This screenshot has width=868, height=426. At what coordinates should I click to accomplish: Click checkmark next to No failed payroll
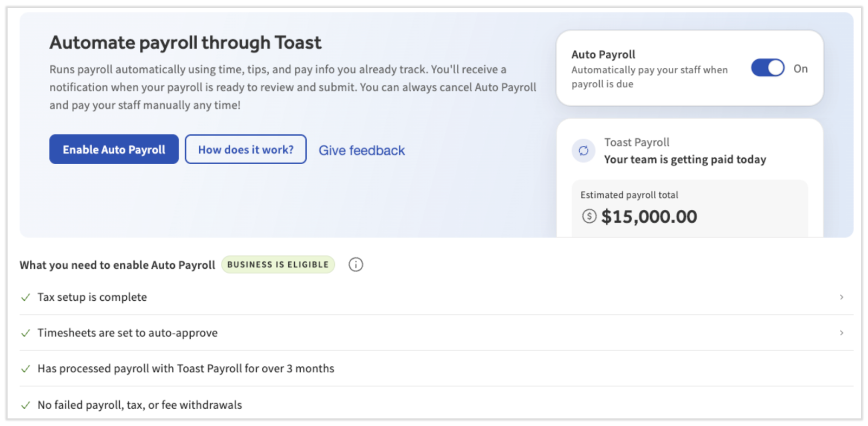click(25, 405)
